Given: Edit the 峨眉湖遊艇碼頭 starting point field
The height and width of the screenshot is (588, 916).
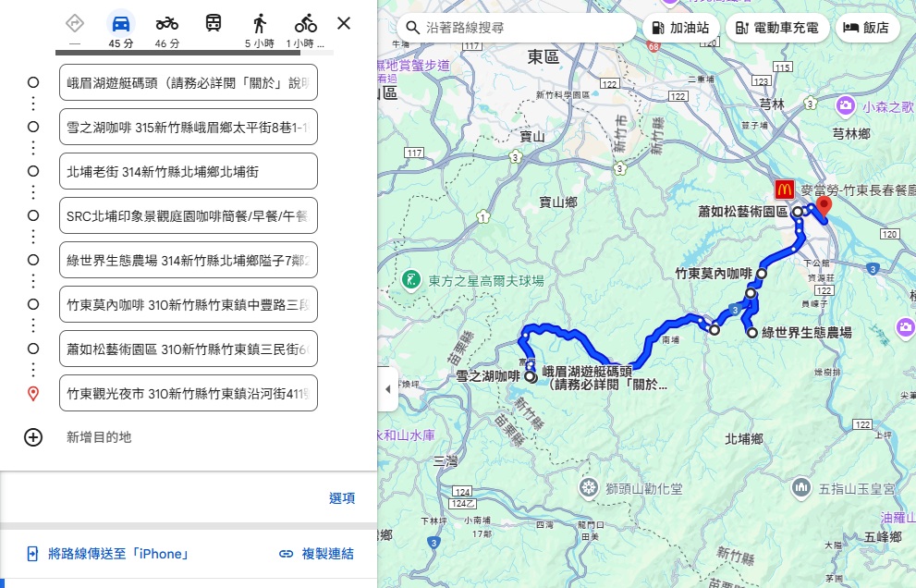Looking at the screenshot, I should (189, 82).
